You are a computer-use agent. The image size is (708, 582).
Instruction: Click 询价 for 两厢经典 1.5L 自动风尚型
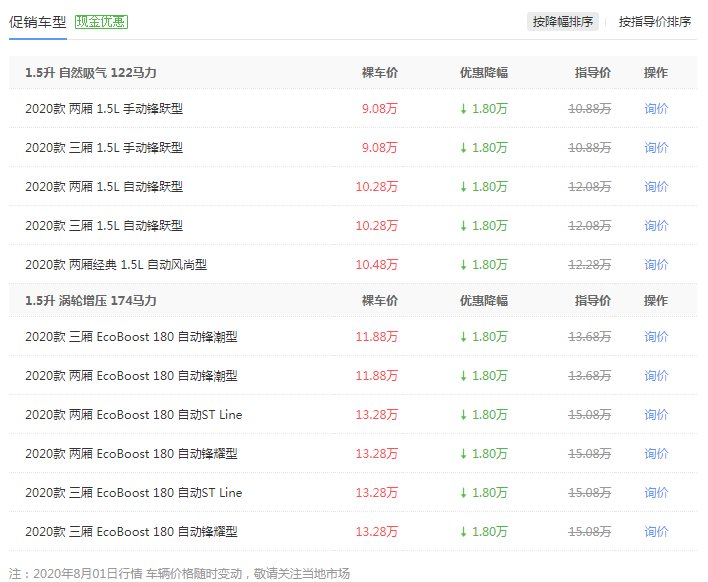656,265
